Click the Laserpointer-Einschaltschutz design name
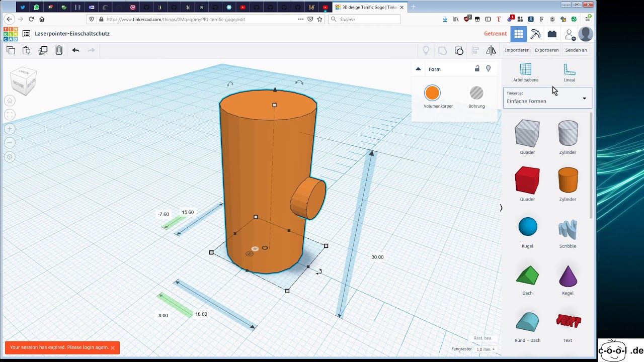 (x=72, y=34)
